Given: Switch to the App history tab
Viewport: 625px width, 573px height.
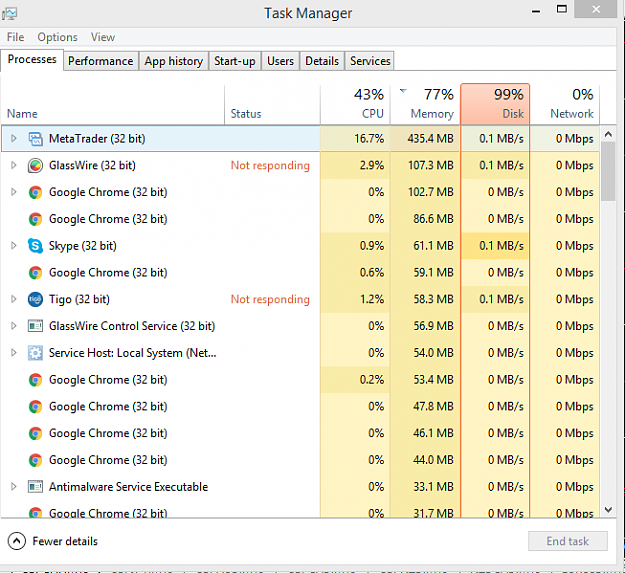Looking at the screenshot, I should pyautogui.click(x=173, y=61).
